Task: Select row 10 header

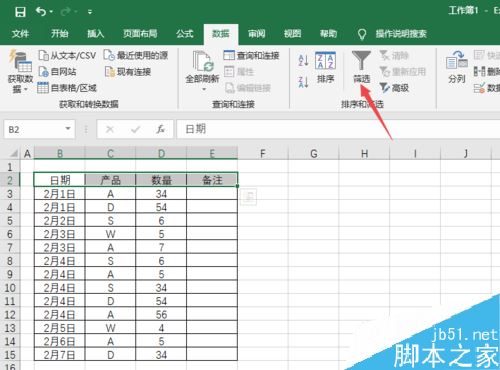Action: coord(10,288)
